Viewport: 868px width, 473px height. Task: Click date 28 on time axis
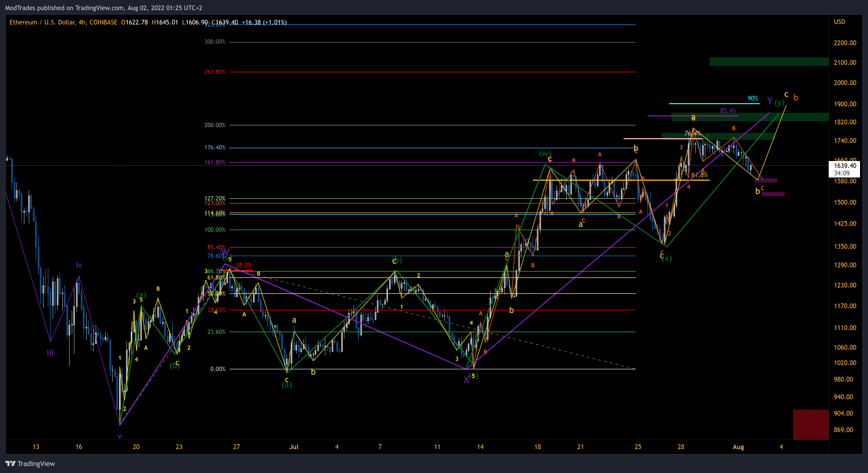(681, 447)
